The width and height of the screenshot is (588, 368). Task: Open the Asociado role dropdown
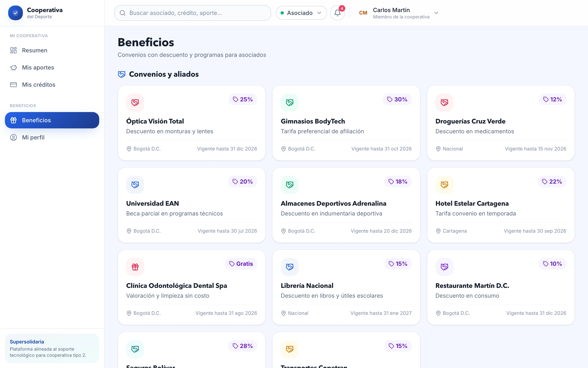[301, 13]
